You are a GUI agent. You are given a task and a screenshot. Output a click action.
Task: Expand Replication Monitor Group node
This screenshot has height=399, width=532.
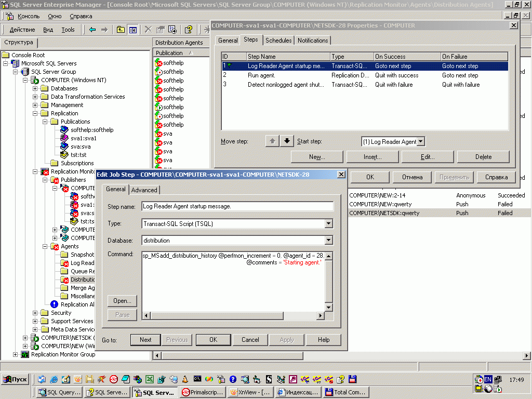pos(15,354)
